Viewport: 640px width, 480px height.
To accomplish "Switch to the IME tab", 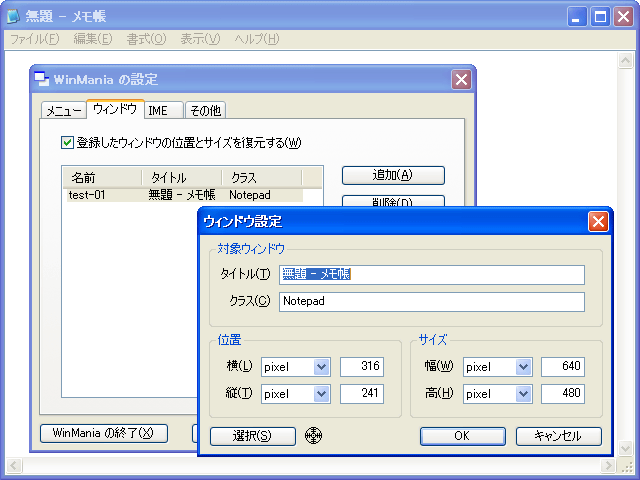I will point(164,111).
